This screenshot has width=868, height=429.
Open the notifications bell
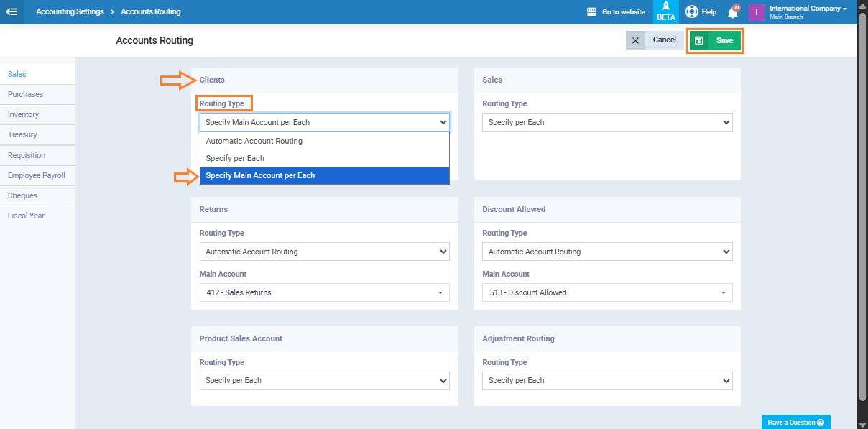(733, 12)
